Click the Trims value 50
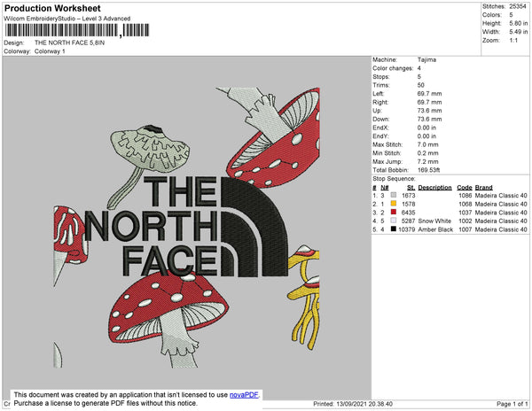Viewport: 532px width, 411px height. (420, 85)
